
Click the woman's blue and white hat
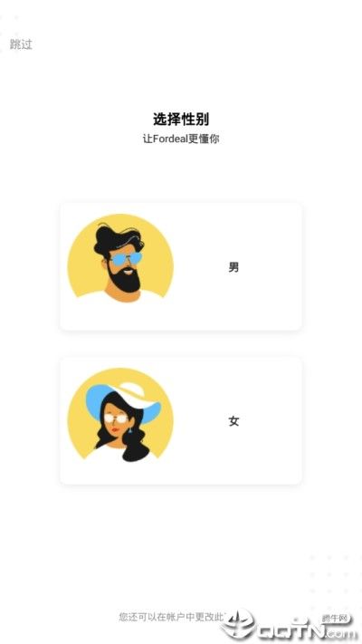click(x=123, y=401)
